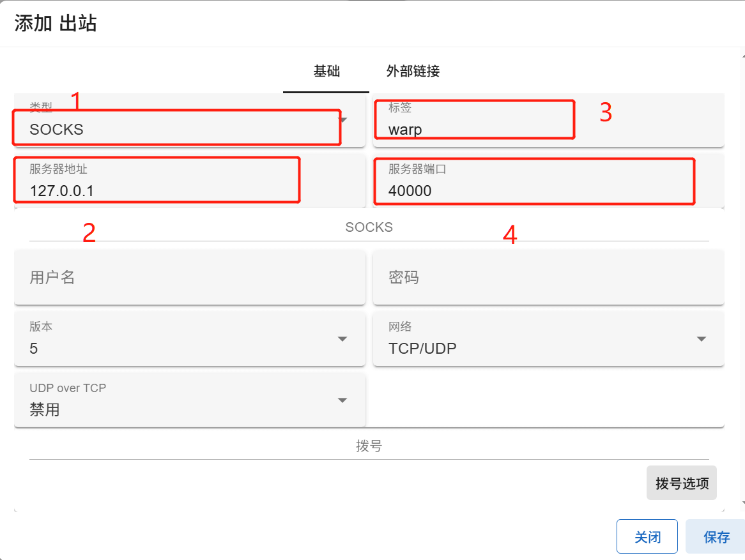Click the arrow icon beside 版本 5
Image resolution: width=745 pixels, height=560 pixels.
[x=342, y=339]
